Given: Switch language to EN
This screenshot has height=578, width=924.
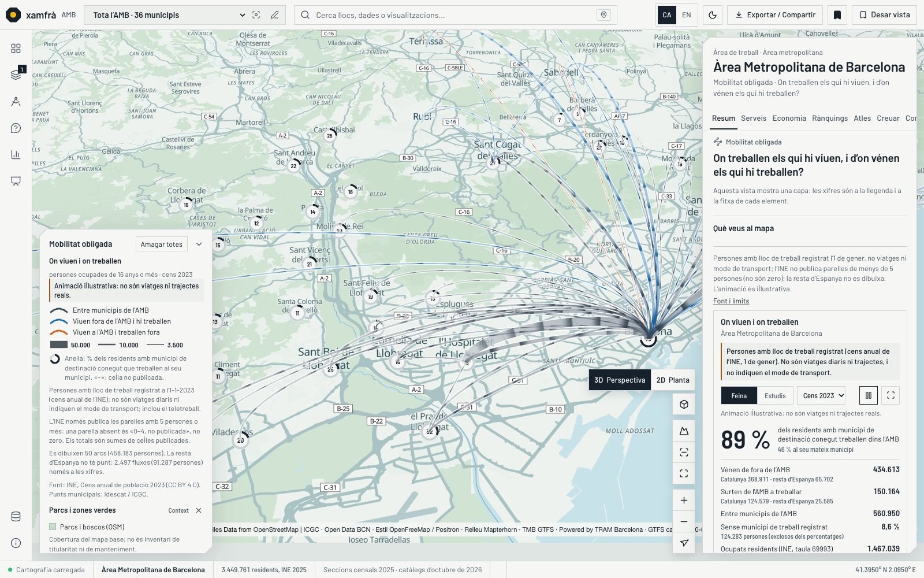Looking at the screenshot, I should 686,15.
